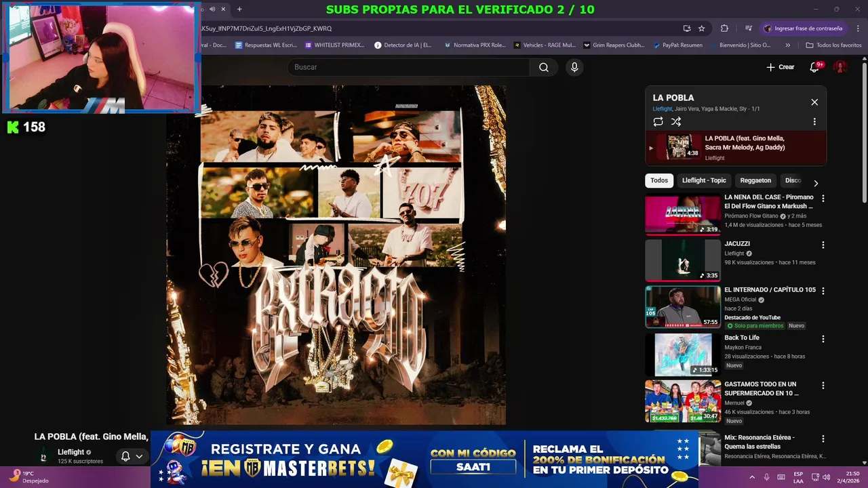This screenshot has width=868, height=488.
Task: Open new browser tab with plus
Action: pyautogui.click(x=239, y=9)
